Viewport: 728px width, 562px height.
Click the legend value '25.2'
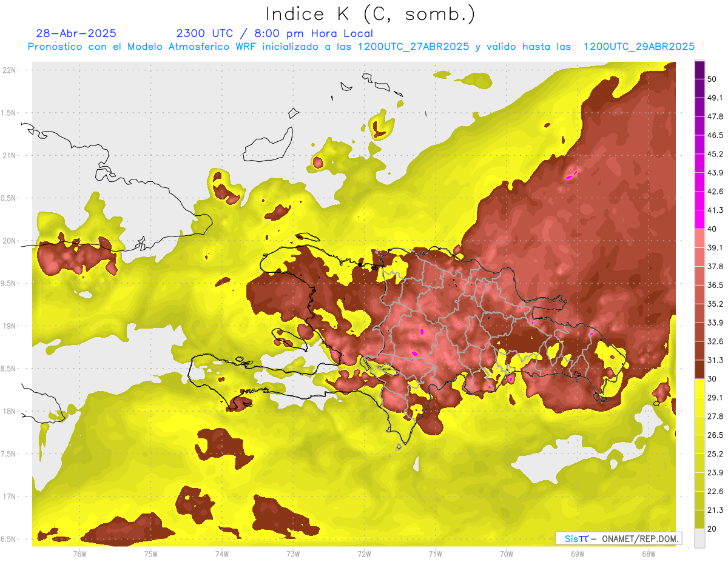[715, 453]
